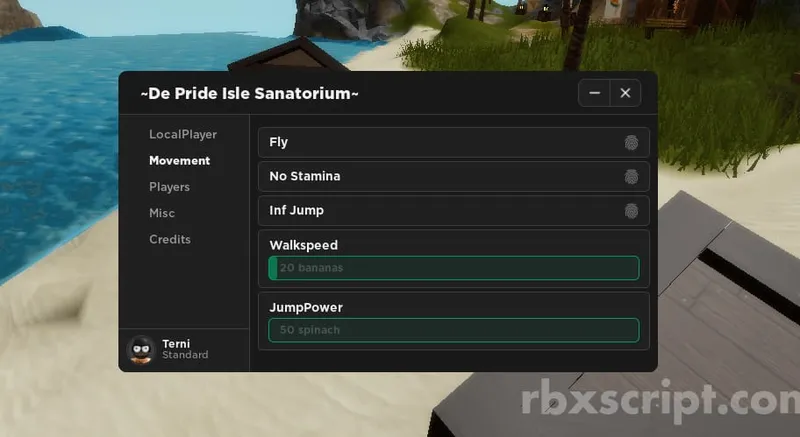800x437 pixels.
Task: Click Terni's avatar picture
Action: click(141, 350)
